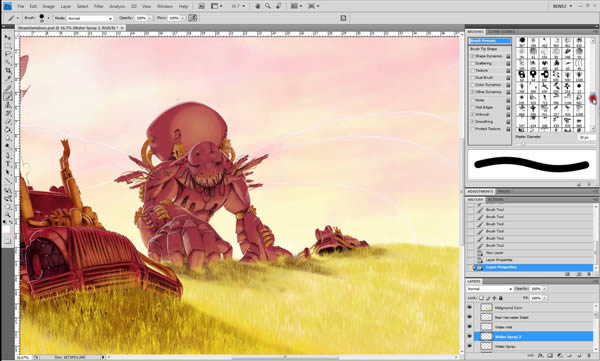Add a layer mask from Layers panel footer
This screenshot has height=361, width=600.
tap(550, 355)
